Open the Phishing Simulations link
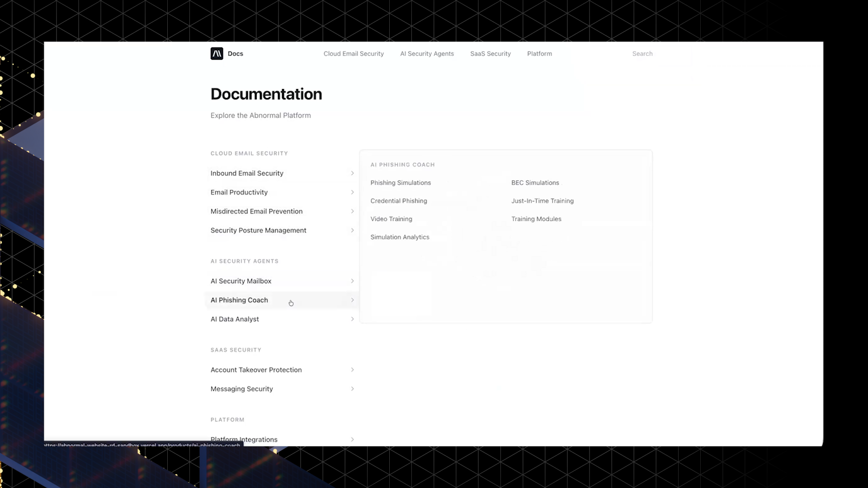868x488 pixels. click(x=401, y=183)
